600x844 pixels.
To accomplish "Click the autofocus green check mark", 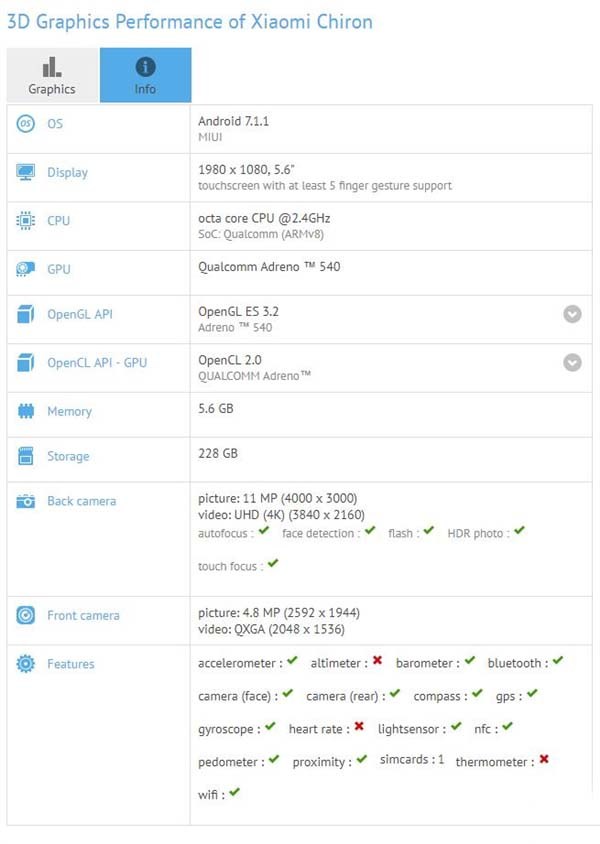I will tap(264, 531).
